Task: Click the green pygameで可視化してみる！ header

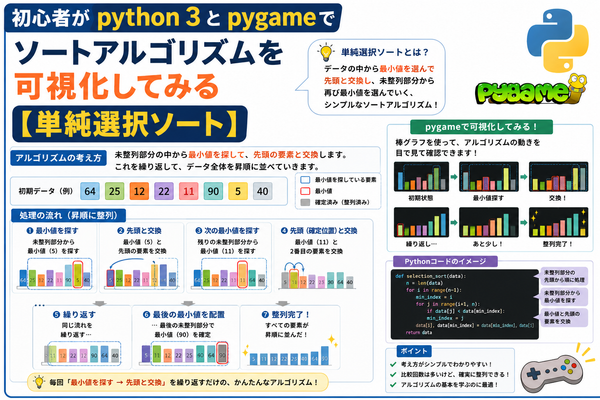Action: [481, 127]
